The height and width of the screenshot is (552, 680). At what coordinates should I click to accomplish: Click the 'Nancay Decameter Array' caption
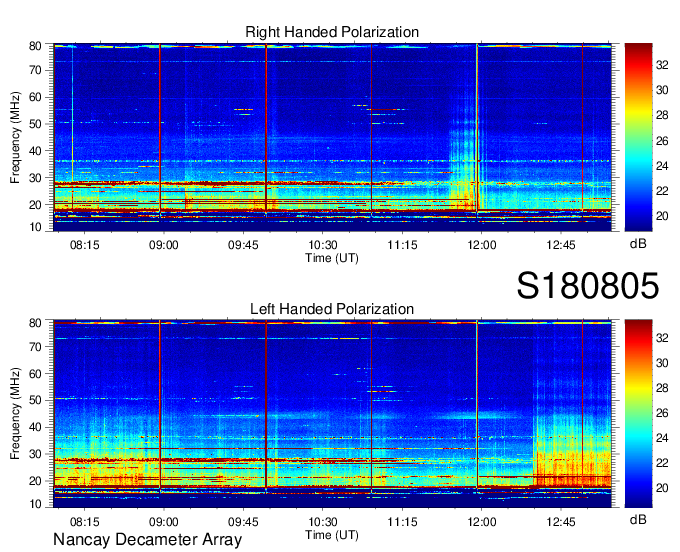coord(147,540)
